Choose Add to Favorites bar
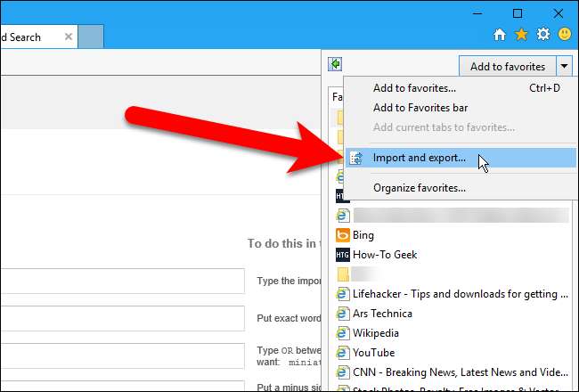 coord(461,108)
